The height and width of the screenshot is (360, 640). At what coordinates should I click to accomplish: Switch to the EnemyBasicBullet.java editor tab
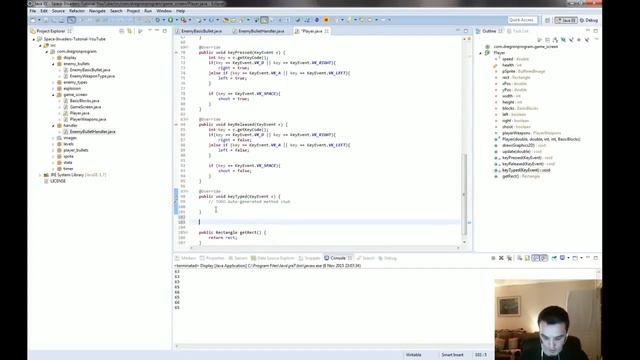coord(201,31)
